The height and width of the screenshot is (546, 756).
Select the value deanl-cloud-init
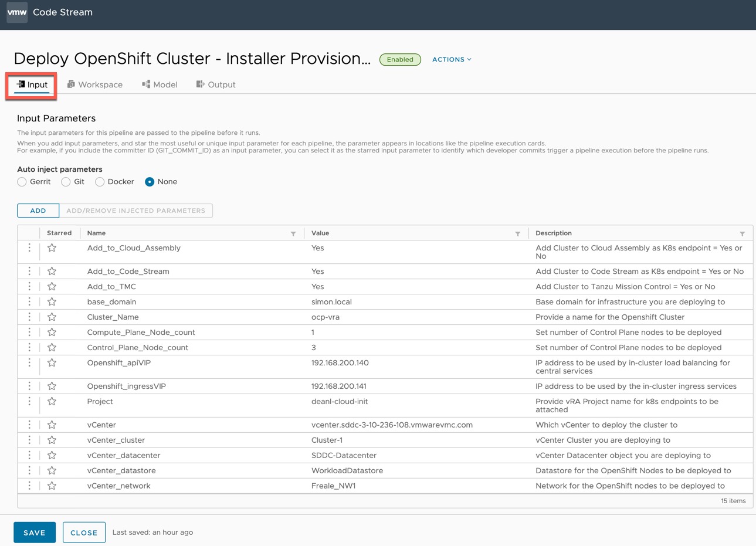coord(340,402)
